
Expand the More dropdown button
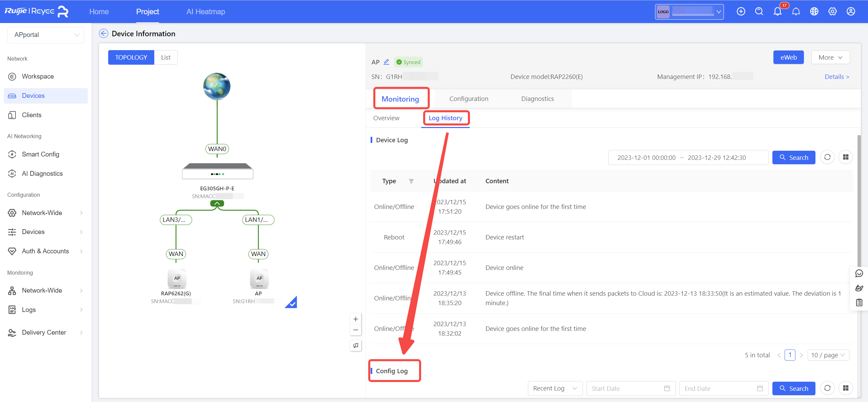tap(830, 57)
